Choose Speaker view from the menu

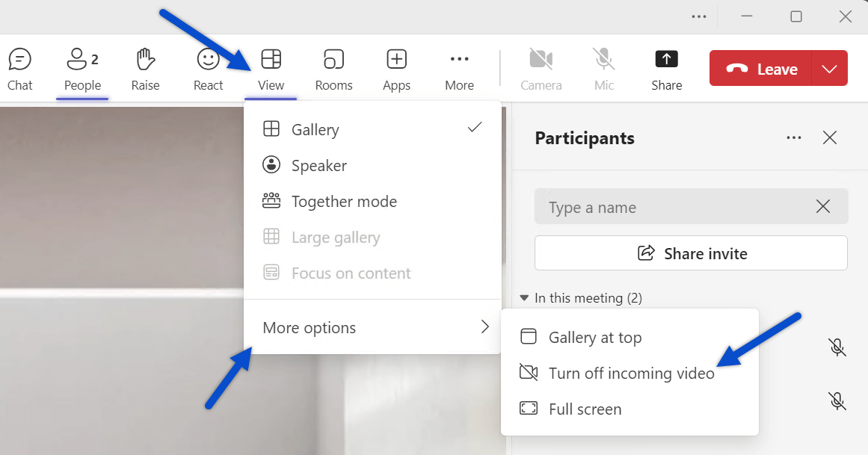[x=319, y=166]
